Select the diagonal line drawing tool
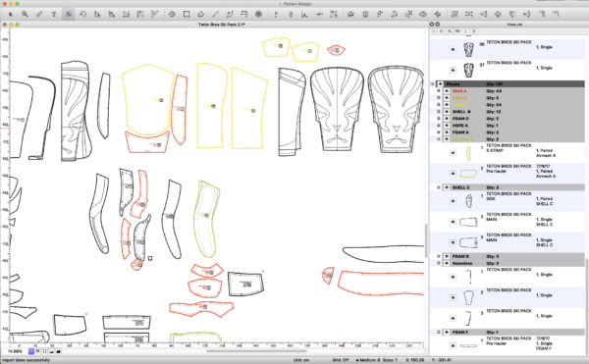This screenshot has height=364, width=589. [x=215, y=15]
